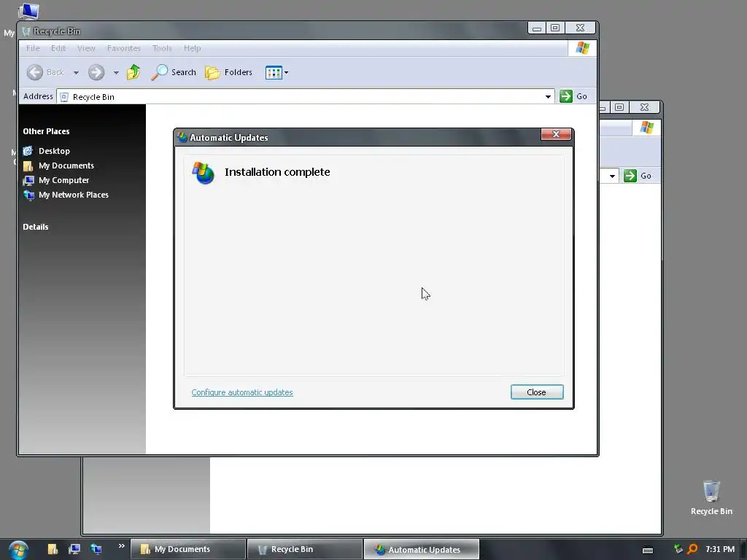Open the View menu in Recycle Bin

click(x=86, y=48)
